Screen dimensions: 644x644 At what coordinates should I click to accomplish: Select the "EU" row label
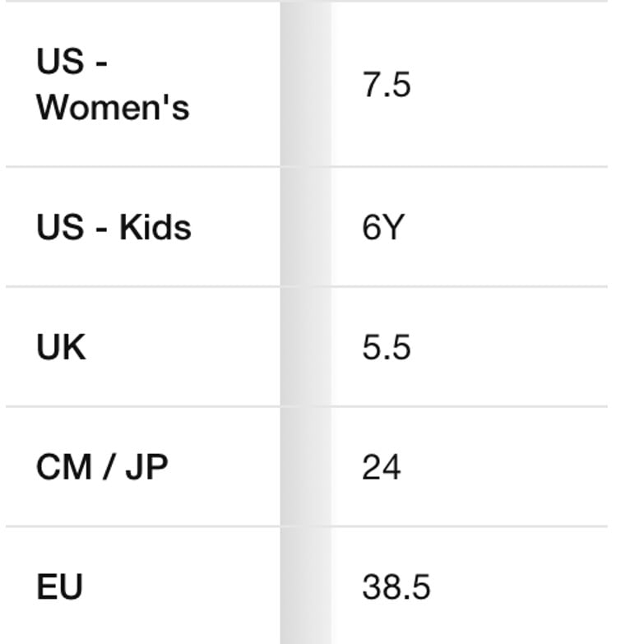[x=59, y=586]
